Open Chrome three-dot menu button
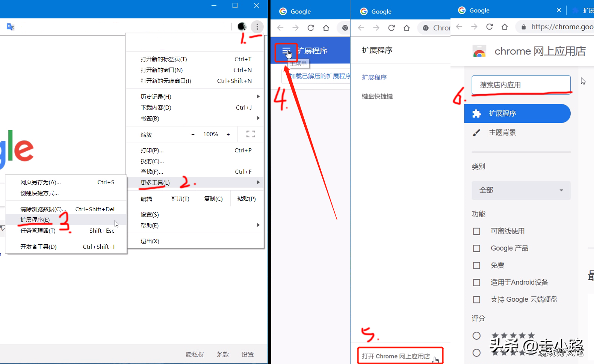 tap(257, 27)
